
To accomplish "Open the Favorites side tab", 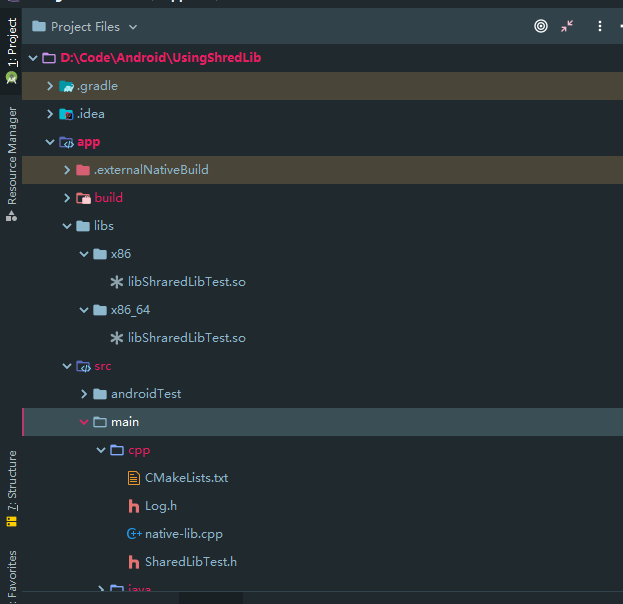I will (12, 575).
